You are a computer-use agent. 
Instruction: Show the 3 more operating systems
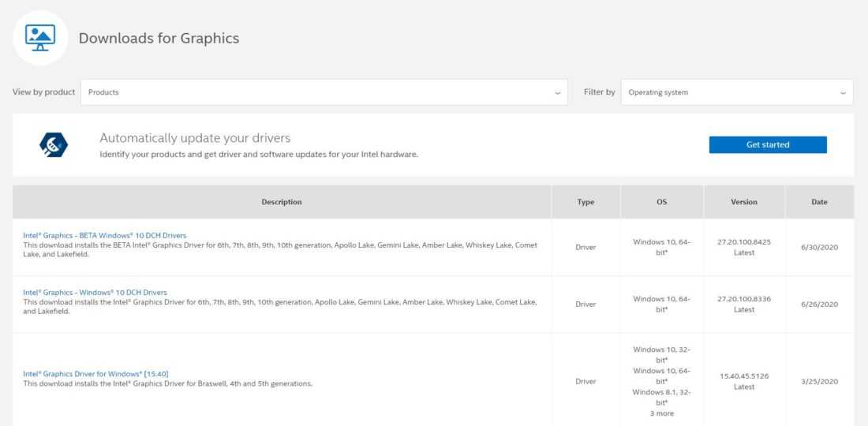click(661, 413)
